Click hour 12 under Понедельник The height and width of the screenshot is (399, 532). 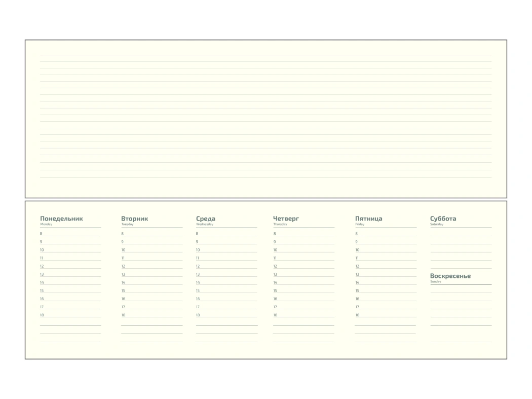pyautogui.click(x=42, y=266)
